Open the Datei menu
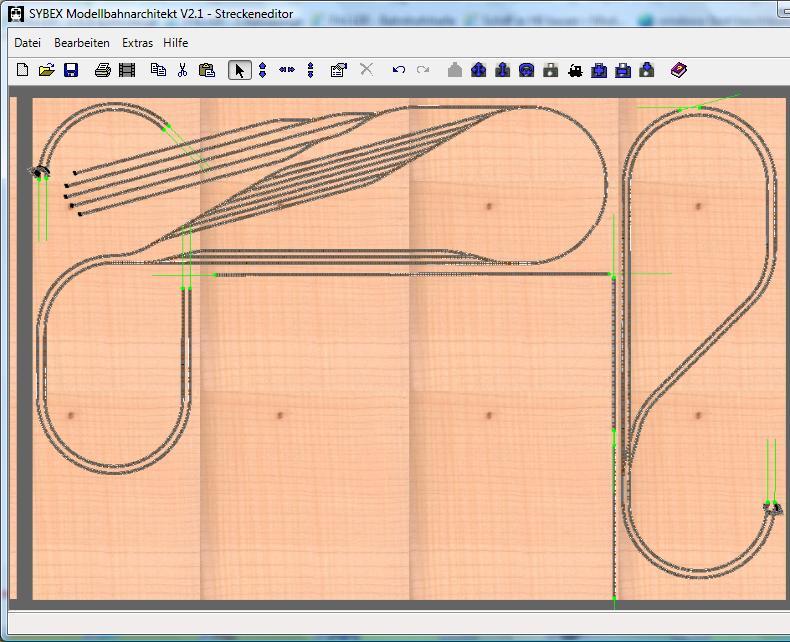This screenshot has height=642, width=790. point(28,43)
